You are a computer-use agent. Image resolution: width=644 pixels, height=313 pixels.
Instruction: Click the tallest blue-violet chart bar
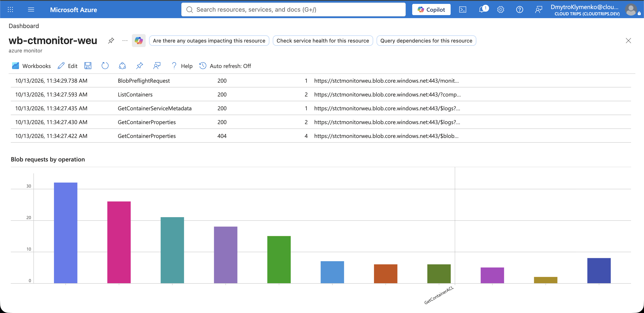point(65,233)
